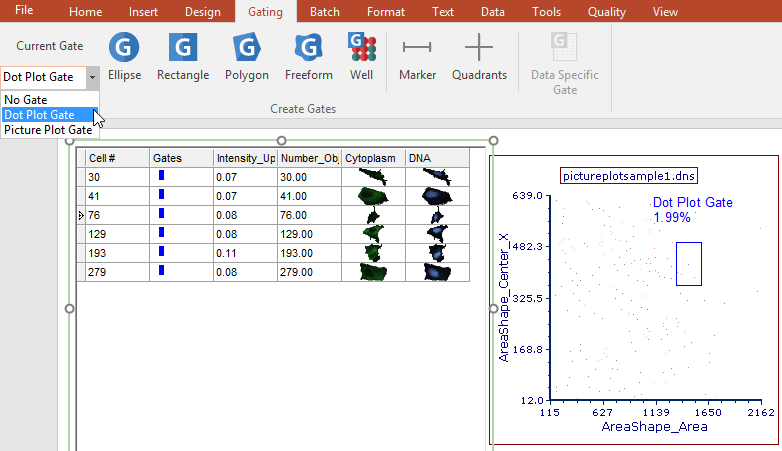The height and width of the screenshot is (451, 782).
Task: Select the Ellipse gate tool
Action: [x=124, y=56]
